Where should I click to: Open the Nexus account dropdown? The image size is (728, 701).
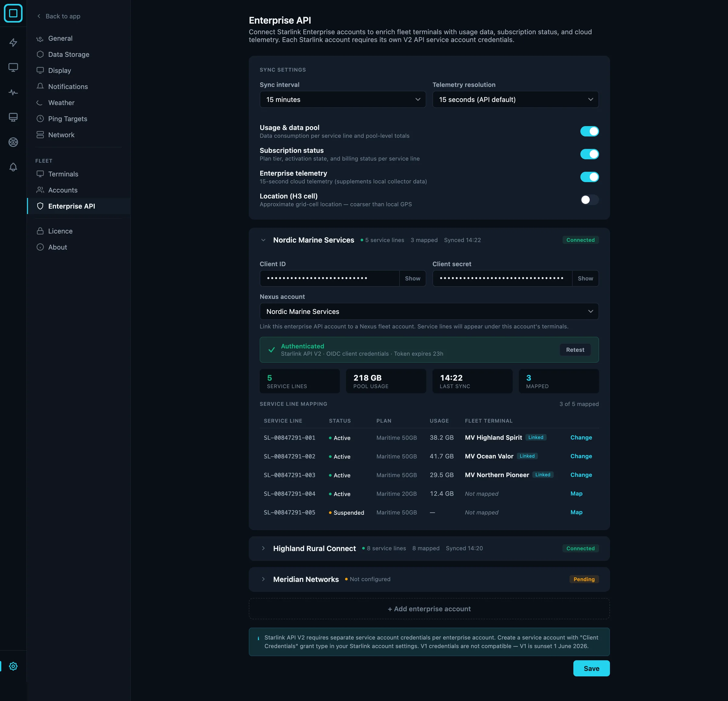(429, 311)
